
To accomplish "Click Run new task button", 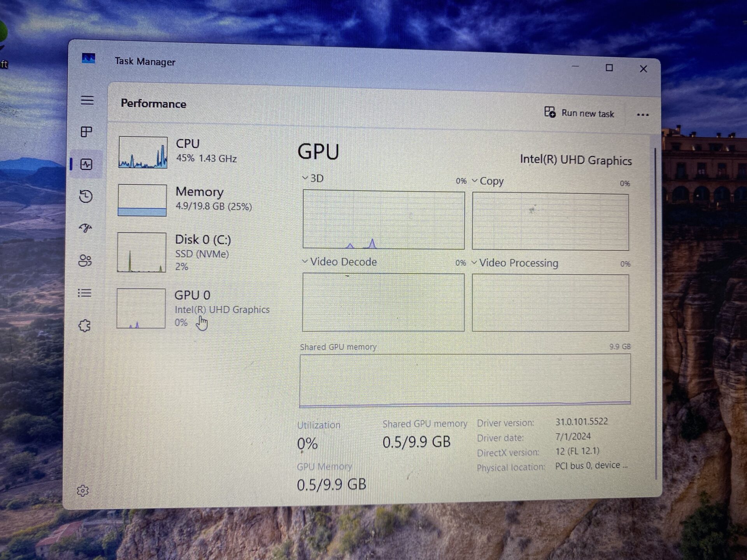I will point(579,113).
